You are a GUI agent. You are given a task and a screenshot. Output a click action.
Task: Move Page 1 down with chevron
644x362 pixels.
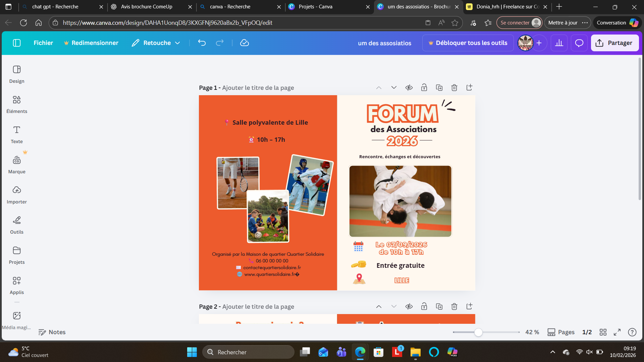click(394, 88)
